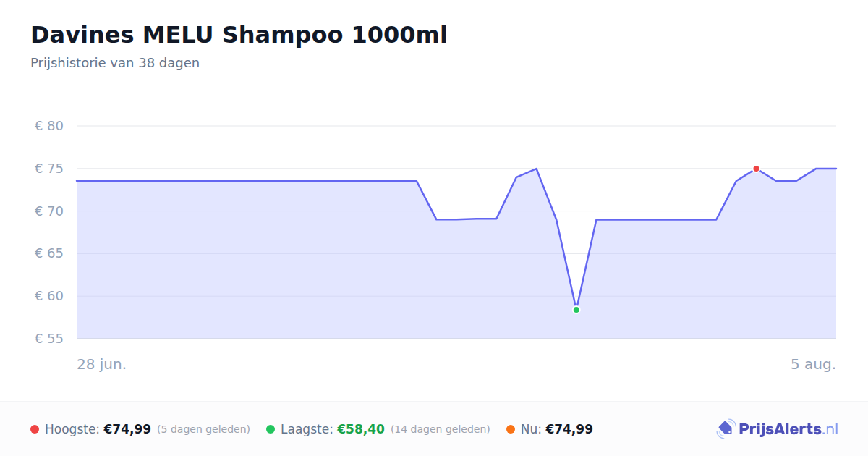Click the Davines MELU Shampoo 1000ml title
868x456 pixels.
pyautogui.click(x=239, y=35)
